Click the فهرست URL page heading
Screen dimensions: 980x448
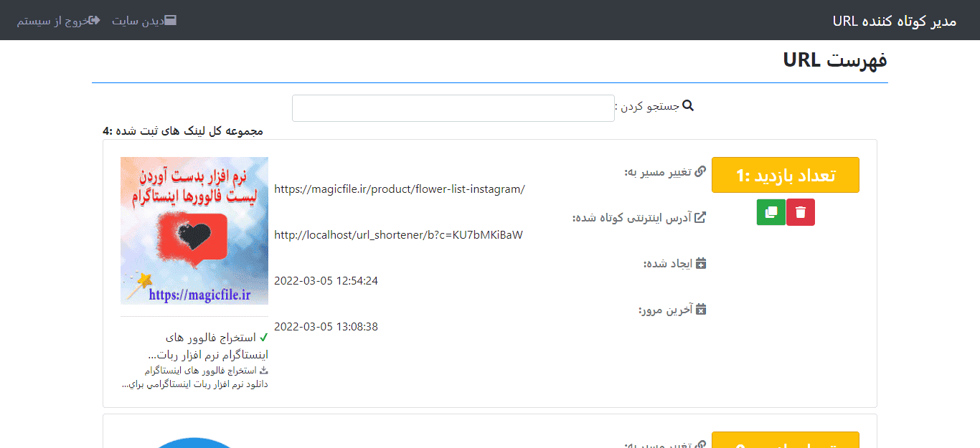coord(835,60)
